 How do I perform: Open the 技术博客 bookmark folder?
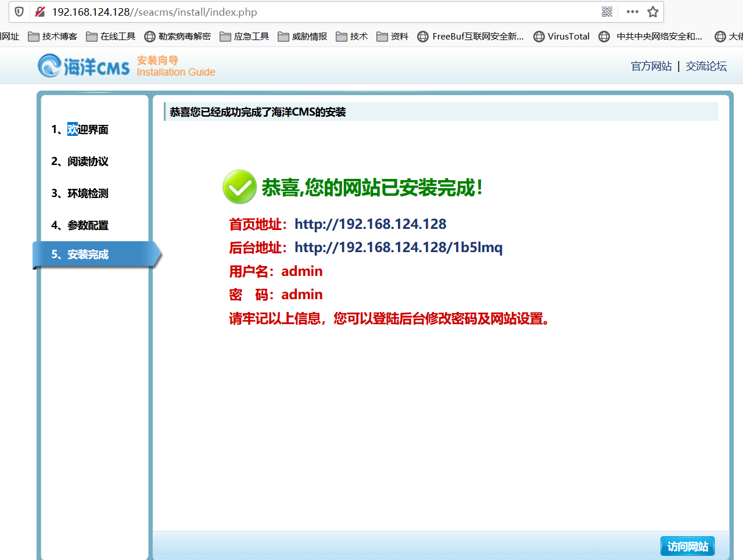(53, 36)
